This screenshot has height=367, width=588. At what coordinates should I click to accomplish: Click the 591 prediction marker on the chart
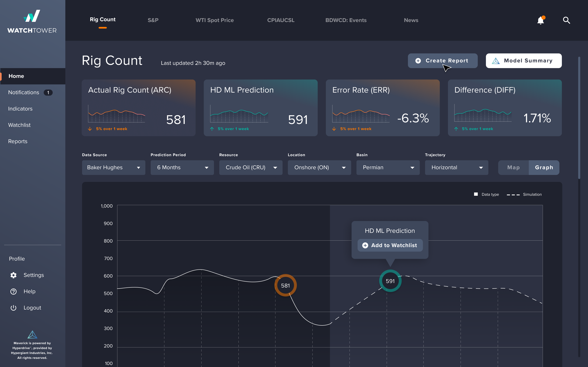pyautogui.click(x=390, y=281)
